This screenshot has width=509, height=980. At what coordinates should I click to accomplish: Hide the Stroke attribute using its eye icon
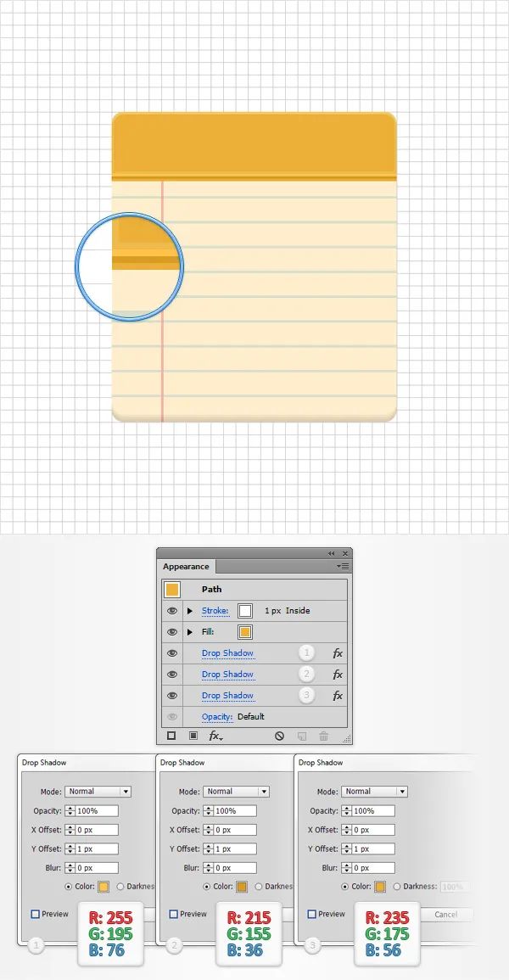(x=172, y=611)
